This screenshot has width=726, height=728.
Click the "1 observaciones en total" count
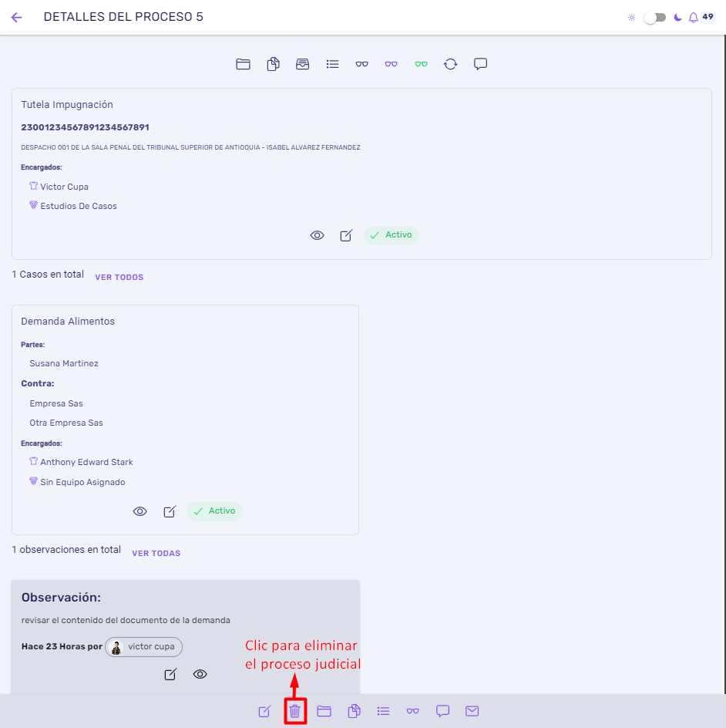click(66, 550)
